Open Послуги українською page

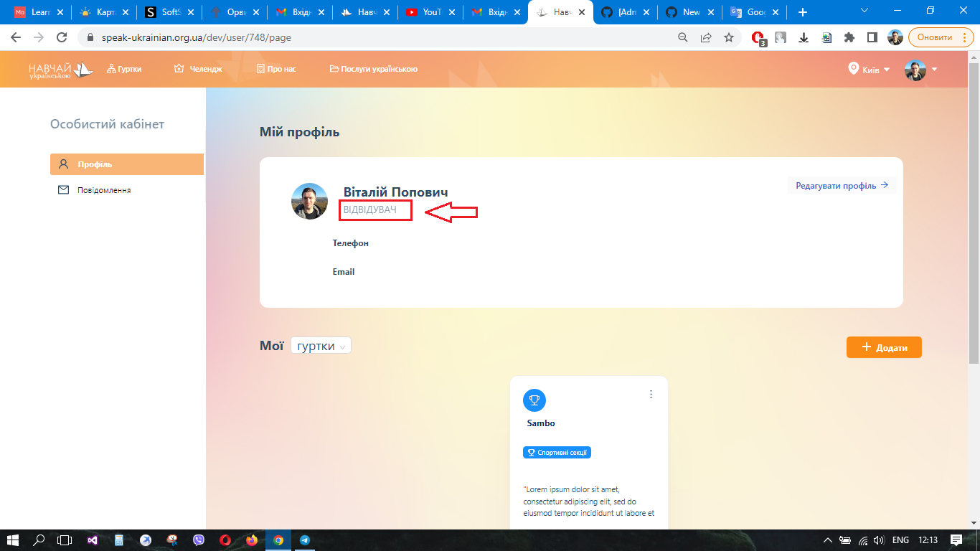pos(374,70)
